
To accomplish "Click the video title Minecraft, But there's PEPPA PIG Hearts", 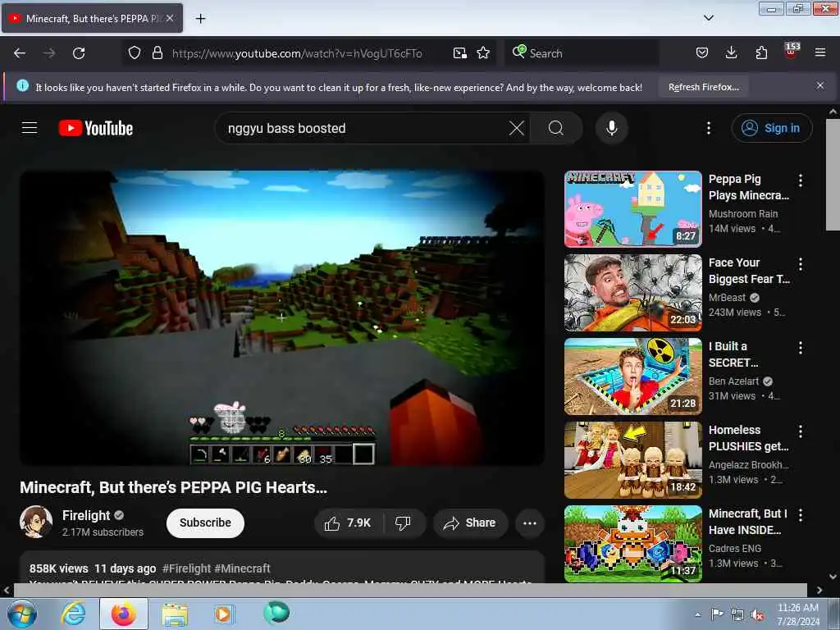I will 173,487.
